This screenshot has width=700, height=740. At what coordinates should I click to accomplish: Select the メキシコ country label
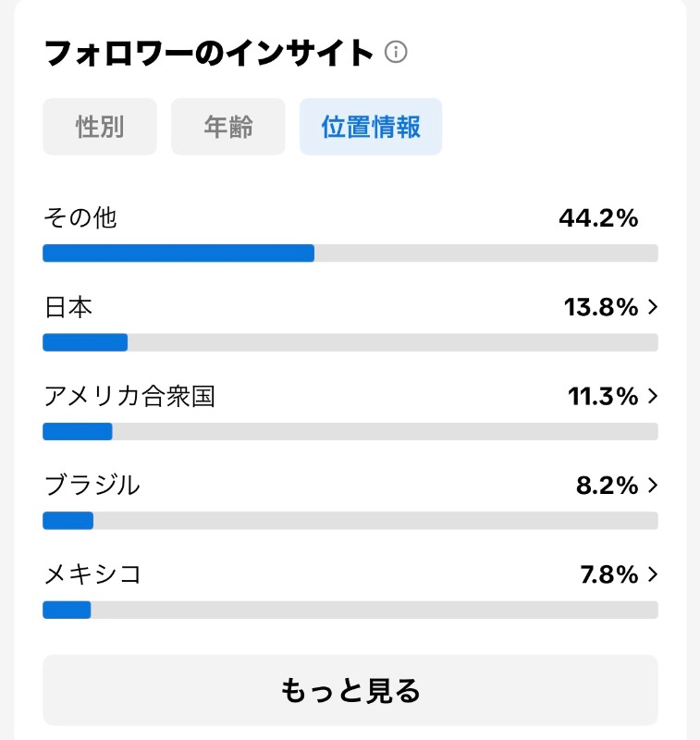click(92, 574)
